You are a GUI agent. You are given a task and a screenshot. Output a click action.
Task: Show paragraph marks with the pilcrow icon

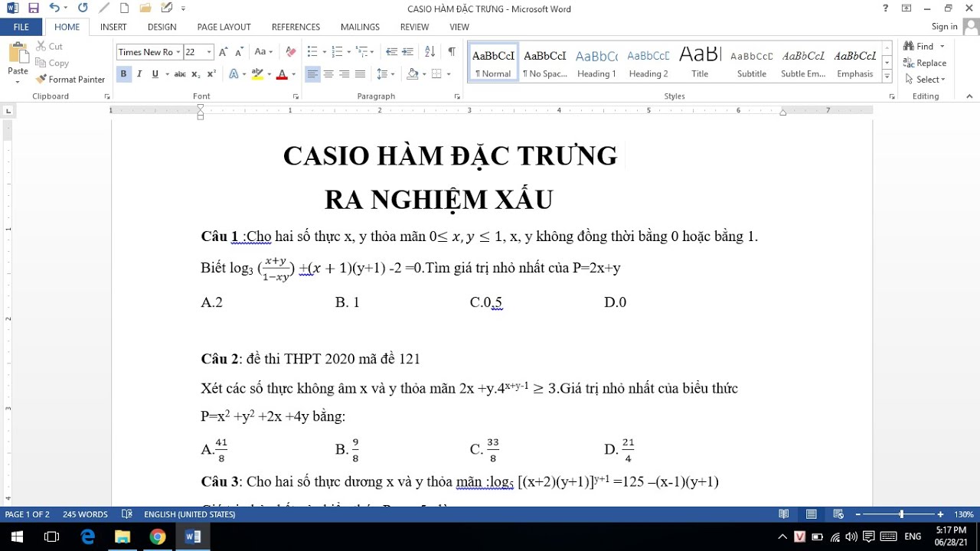pos(451,52)
